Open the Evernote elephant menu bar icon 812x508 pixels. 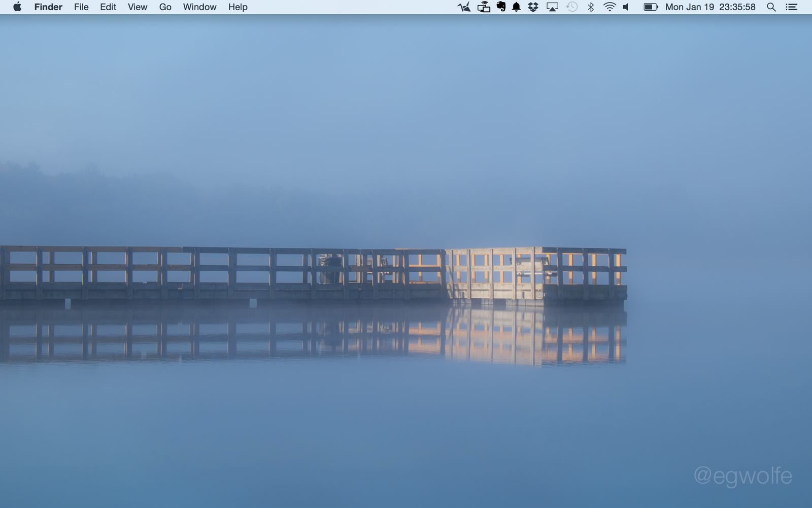pyautogui.click(x=501, y=7)
